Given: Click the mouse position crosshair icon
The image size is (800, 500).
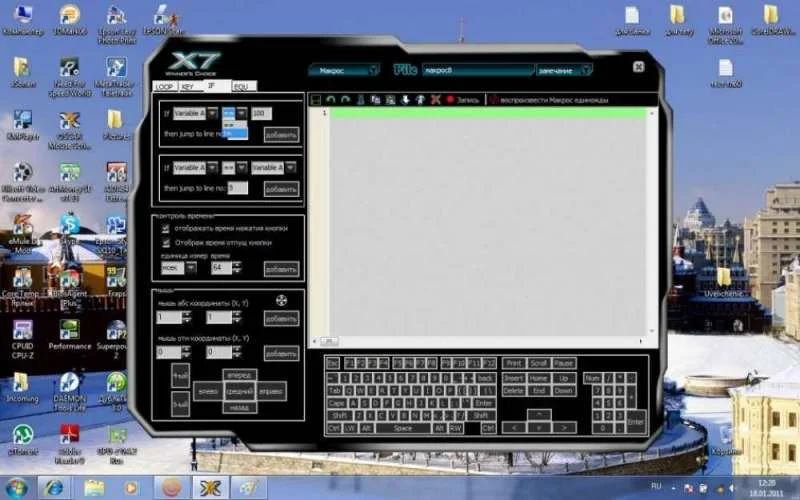Looking at the screenshot, I should coord(281,300).
